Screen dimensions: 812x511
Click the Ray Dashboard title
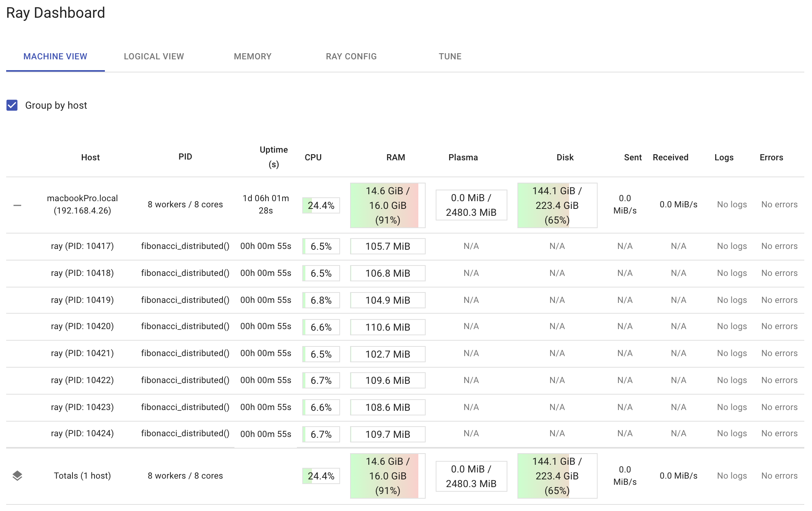click(x=56, y=13)
